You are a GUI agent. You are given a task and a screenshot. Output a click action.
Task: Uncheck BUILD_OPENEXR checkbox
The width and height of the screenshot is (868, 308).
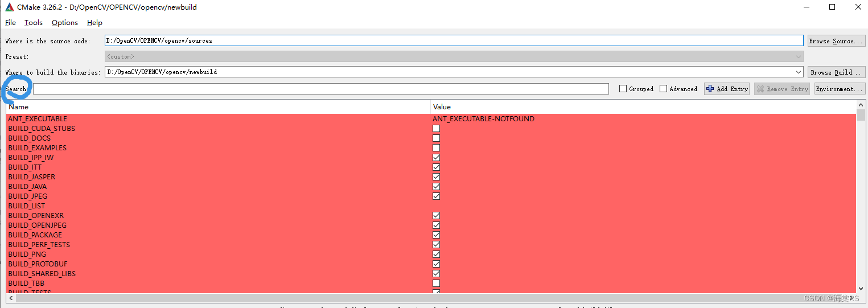point(437,216)
